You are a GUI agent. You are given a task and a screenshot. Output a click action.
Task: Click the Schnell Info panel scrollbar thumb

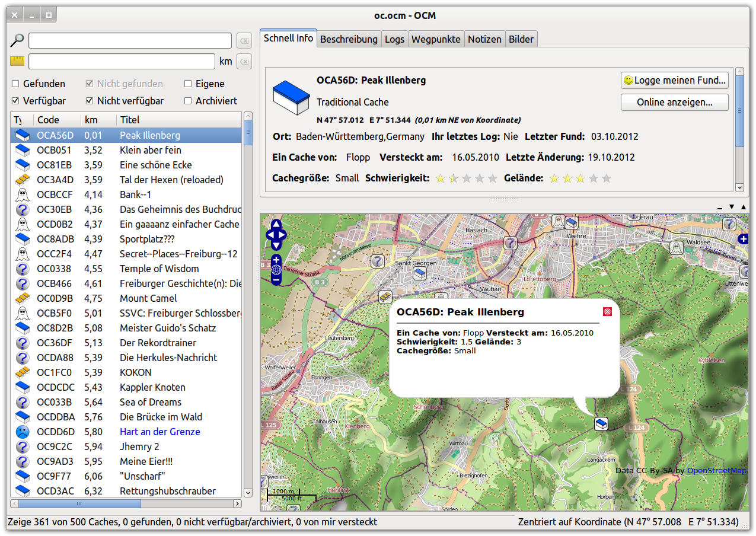tap(739, 111)
